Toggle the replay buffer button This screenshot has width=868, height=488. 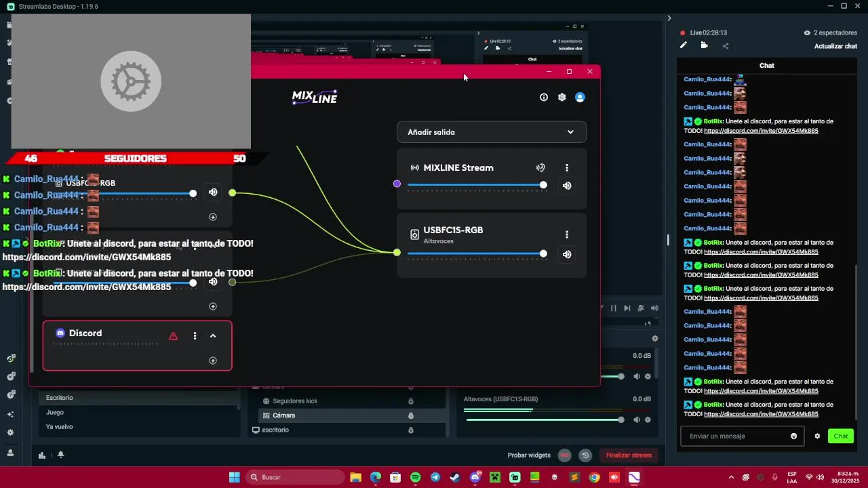pyautogui.click(x=585, y=455)
